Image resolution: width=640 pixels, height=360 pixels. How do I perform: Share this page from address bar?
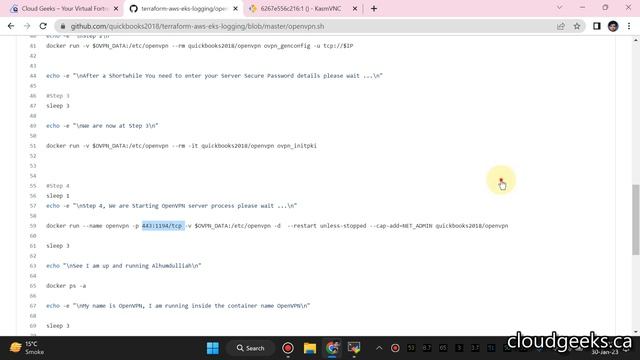pos(561,26)
